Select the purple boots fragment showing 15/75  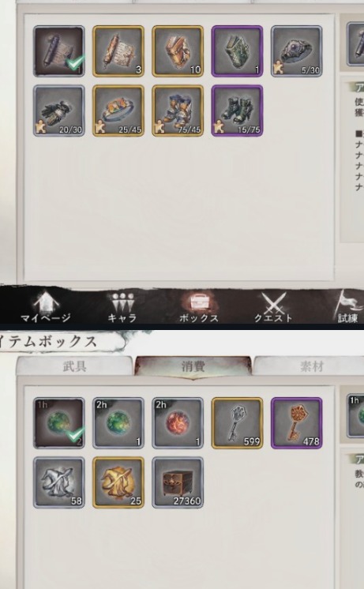[x=237, y=111]
